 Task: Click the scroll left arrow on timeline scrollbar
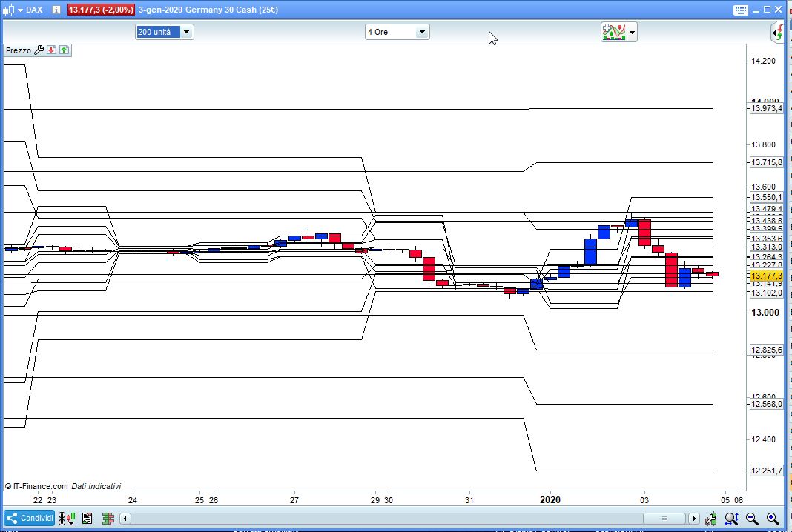click(x=125, y=519)
